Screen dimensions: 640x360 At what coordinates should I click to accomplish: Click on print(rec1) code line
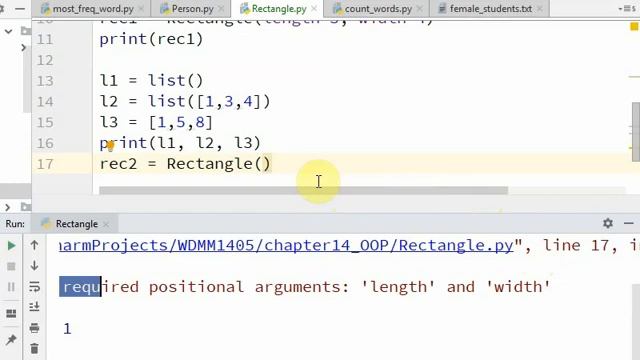pos(151,39)
